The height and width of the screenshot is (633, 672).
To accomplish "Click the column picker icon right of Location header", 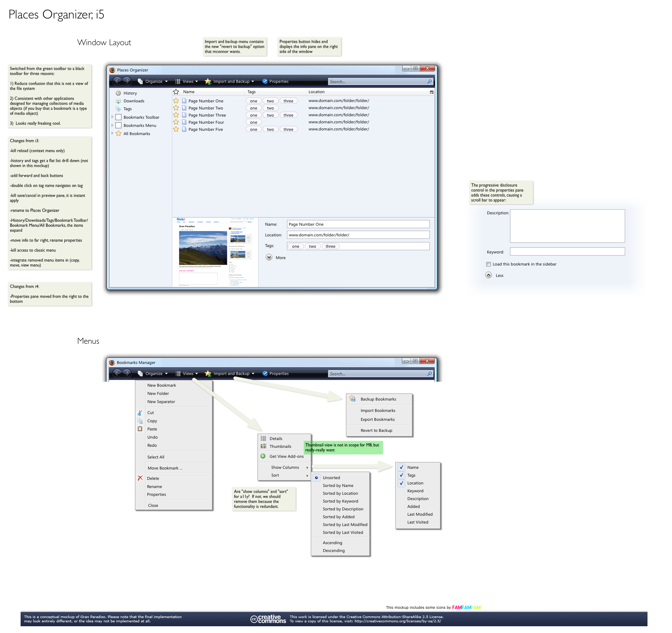I will 432,92.
